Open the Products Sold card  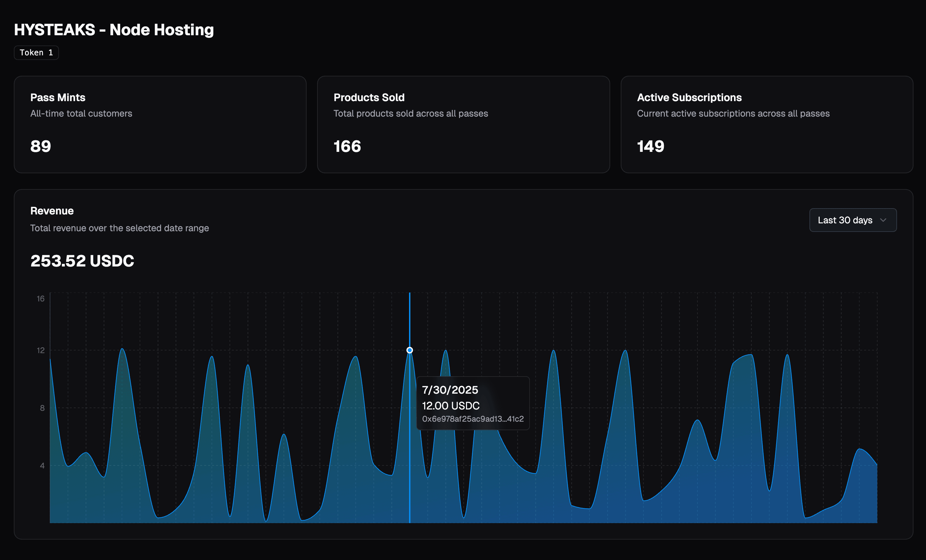coord(463,125)
